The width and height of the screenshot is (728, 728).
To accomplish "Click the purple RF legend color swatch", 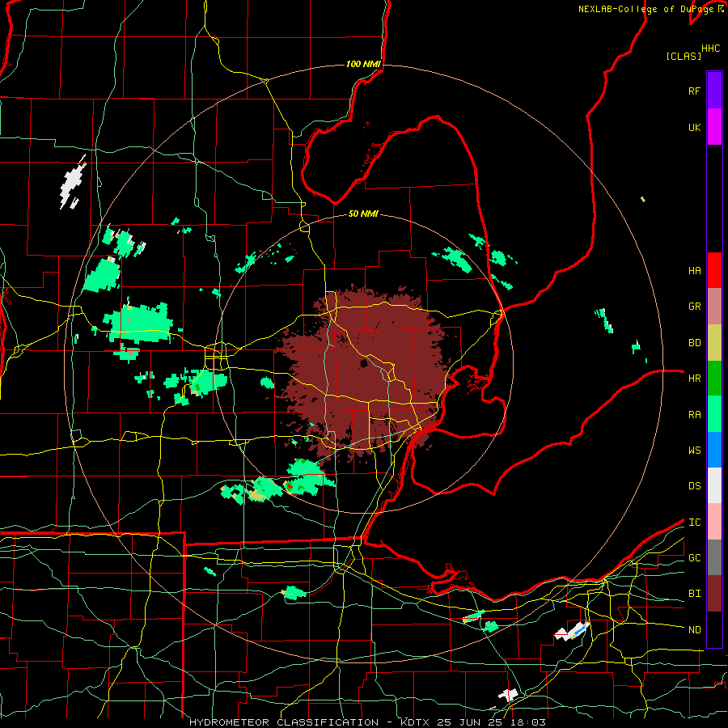I will click(714, 91).
